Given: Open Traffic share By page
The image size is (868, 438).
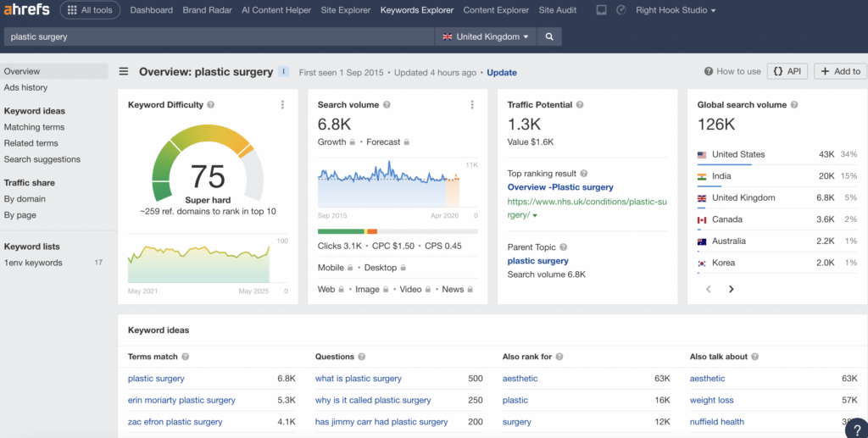Looking at the screenshot, I should (20, 215).
